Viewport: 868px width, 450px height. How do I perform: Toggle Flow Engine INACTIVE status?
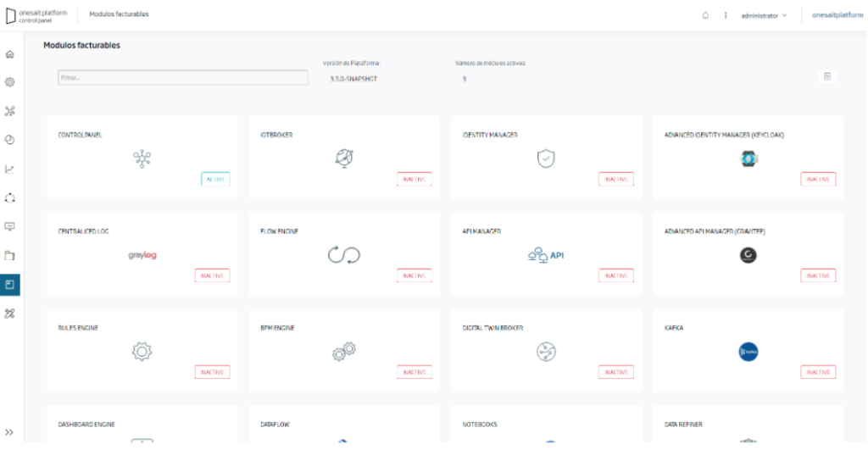[414, 275]
